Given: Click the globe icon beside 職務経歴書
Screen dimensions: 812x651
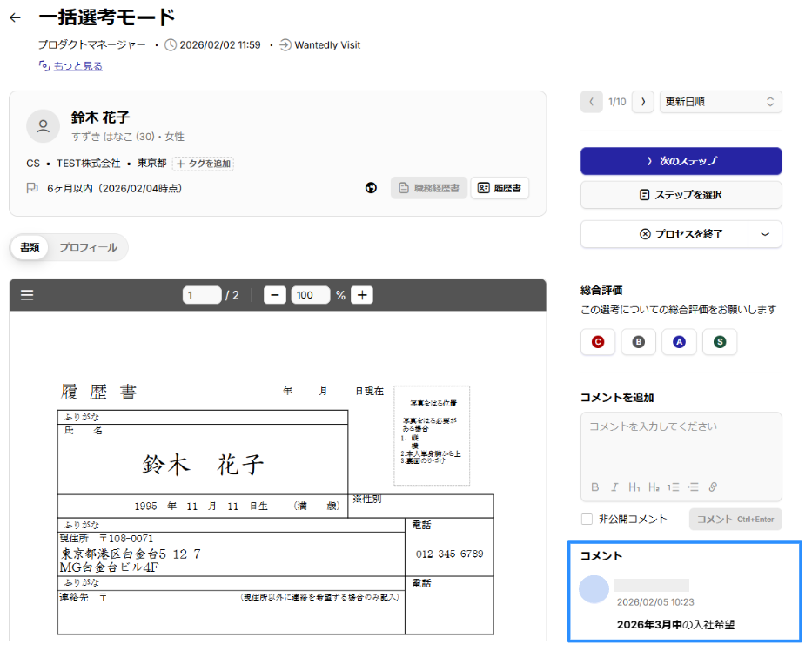Looking at the screenshot, I should (x=372, y=188).
